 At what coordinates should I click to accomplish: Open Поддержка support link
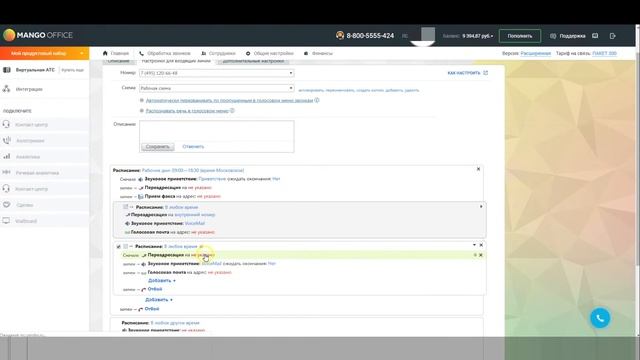[x=568, y=36]
